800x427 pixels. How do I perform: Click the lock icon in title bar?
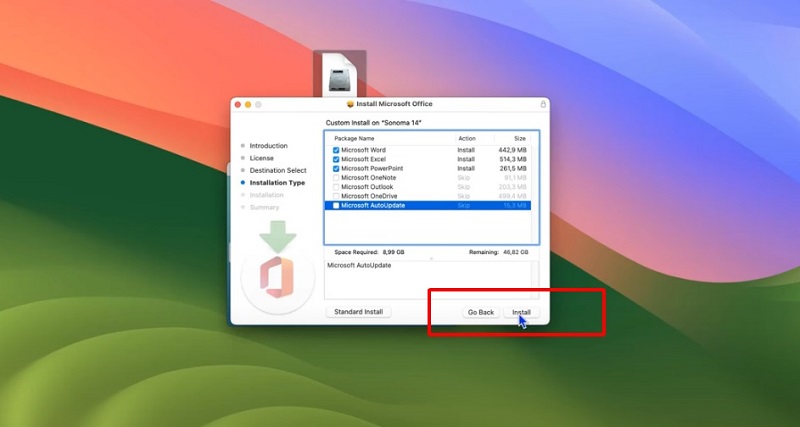point(543,104)
